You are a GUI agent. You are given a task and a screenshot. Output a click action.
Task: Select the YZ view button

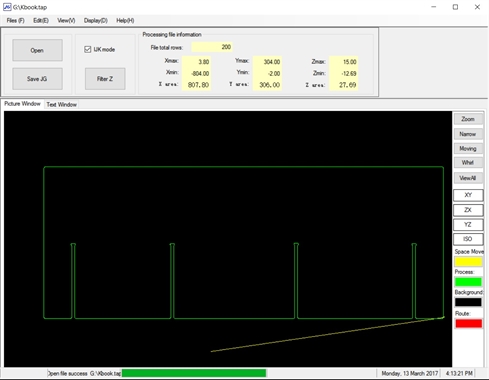[468, 224]
